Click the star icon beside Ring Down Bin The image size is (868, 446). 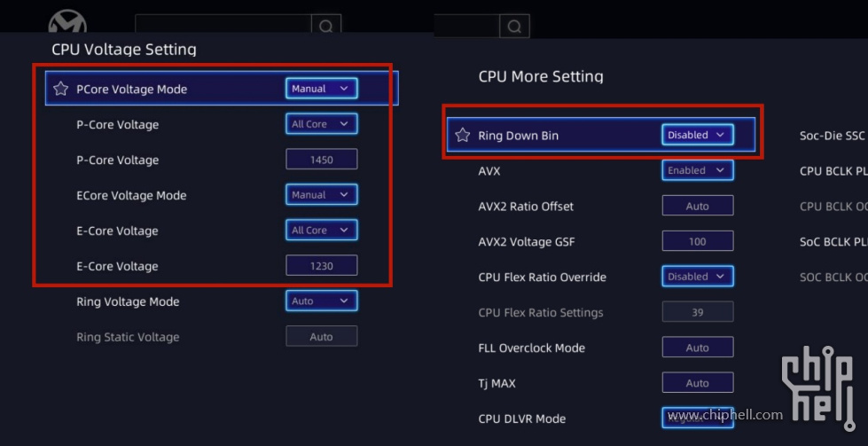[462, 135]
